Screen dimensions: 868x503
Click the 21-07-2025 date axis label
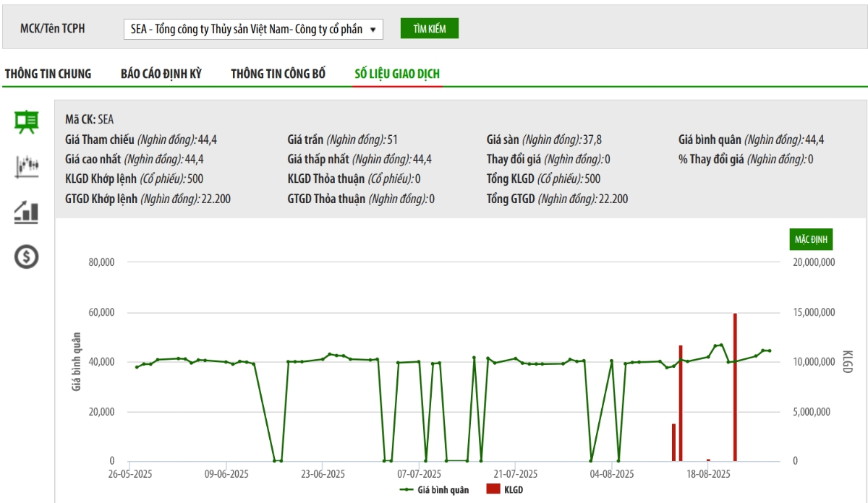(514, 474)
